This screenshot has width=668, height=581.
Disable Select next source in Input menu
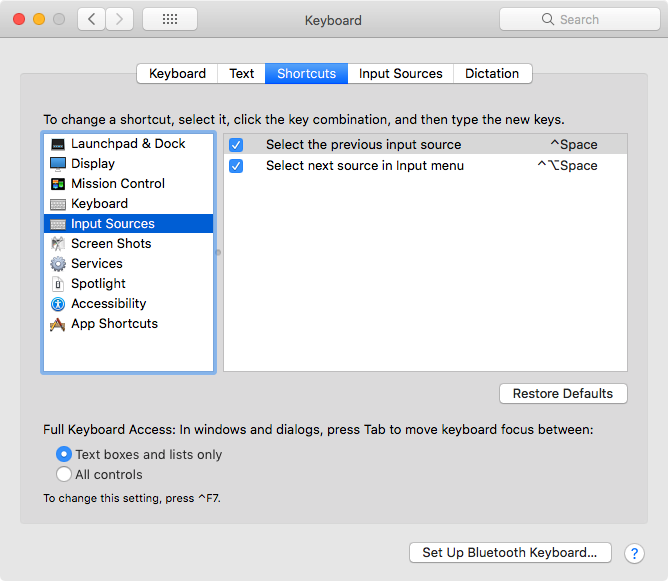pos(236,166)
